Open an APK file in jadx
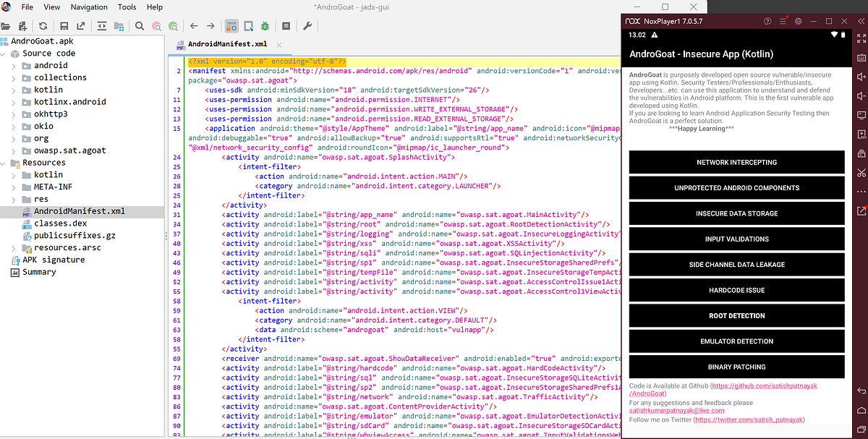Viewport: 868px width, 439px height. (7, 25)
